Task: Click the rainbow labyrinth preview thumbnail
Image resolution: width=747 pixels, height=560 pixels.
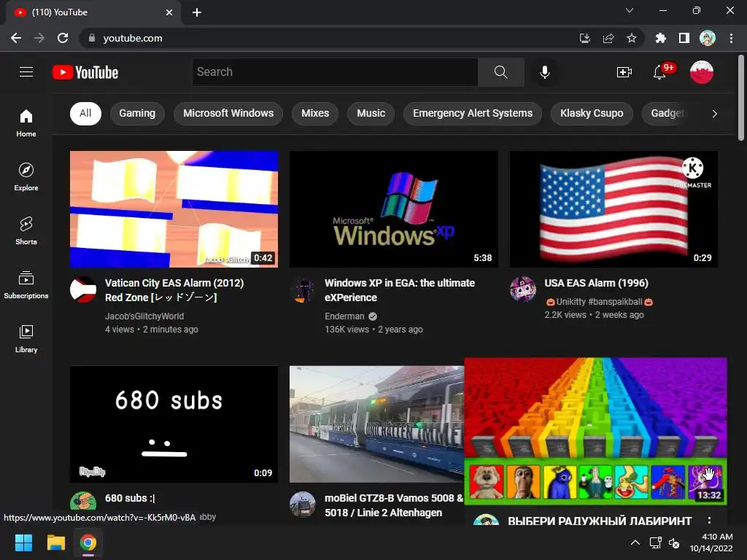Action: (595, 432)
